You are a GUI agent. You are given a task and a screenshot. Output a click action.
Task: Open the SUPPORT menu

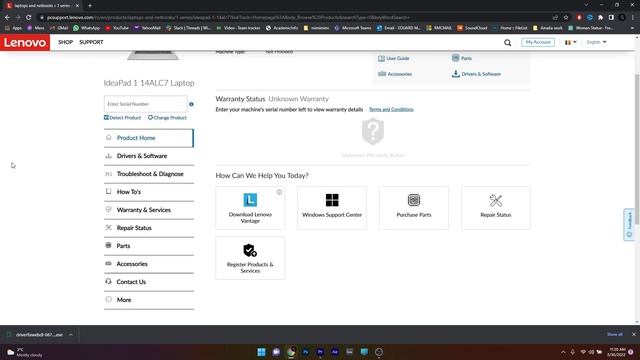(x=91, y=42)
